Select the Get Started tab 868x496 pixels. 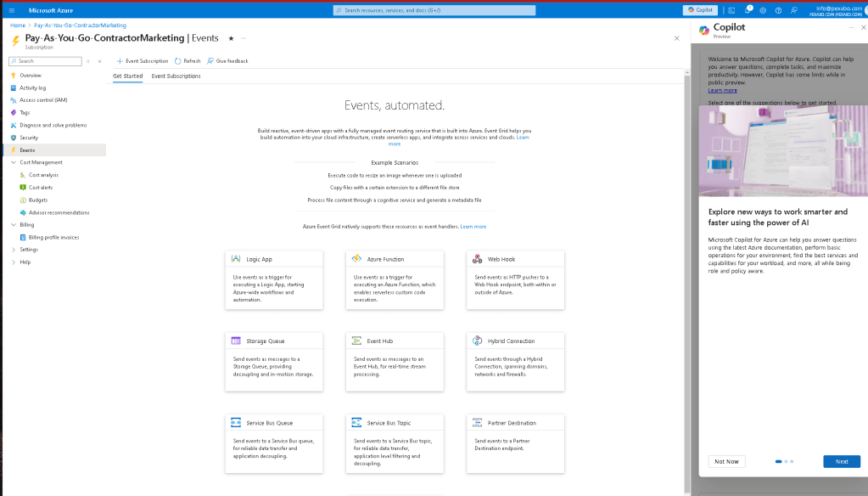coord(128,76)
